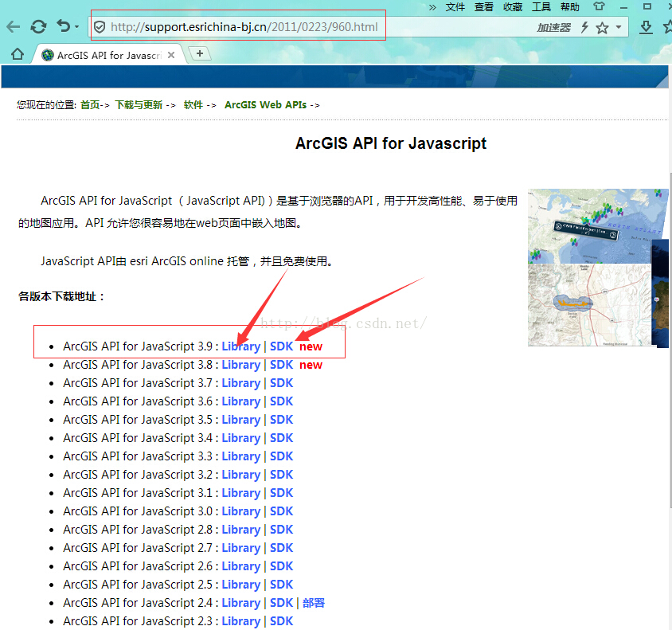Viewport: 672px width, 630px height.
Task: Download SDK for JavaScript 3.7
Action: pos(282,383)
